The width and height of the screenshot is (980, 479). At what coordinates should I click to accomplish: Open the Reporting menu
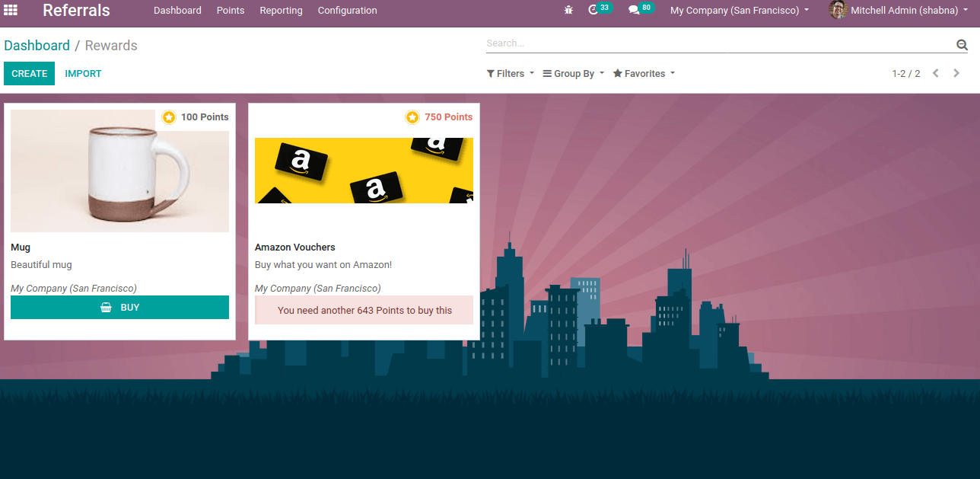pos(281,10)
